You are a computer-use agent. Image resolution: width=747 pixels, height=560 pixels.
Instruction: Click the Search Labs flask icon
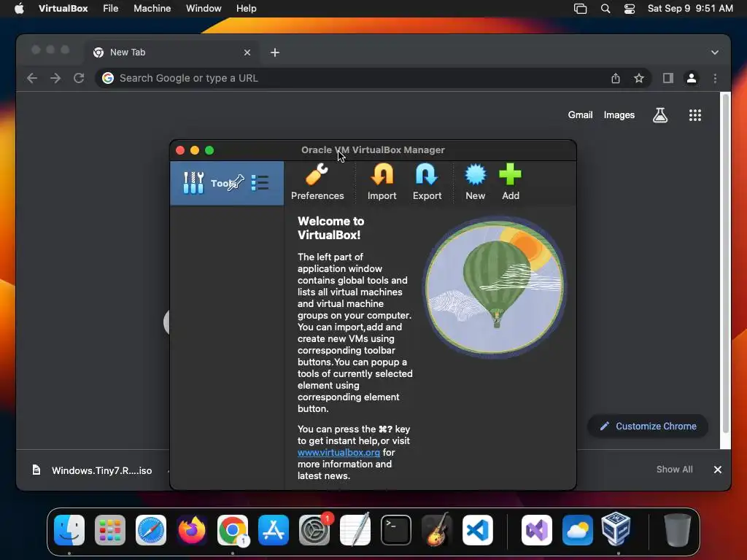click(x=659, y=114)
